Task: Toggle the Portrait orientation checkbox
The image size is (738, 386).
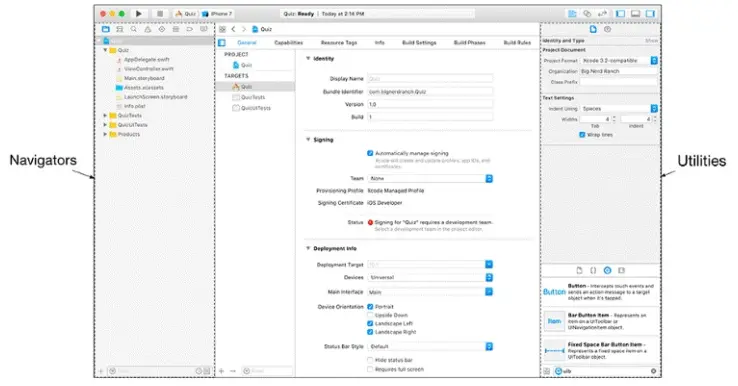Action: pyautogui.click(x=370, y=306)
